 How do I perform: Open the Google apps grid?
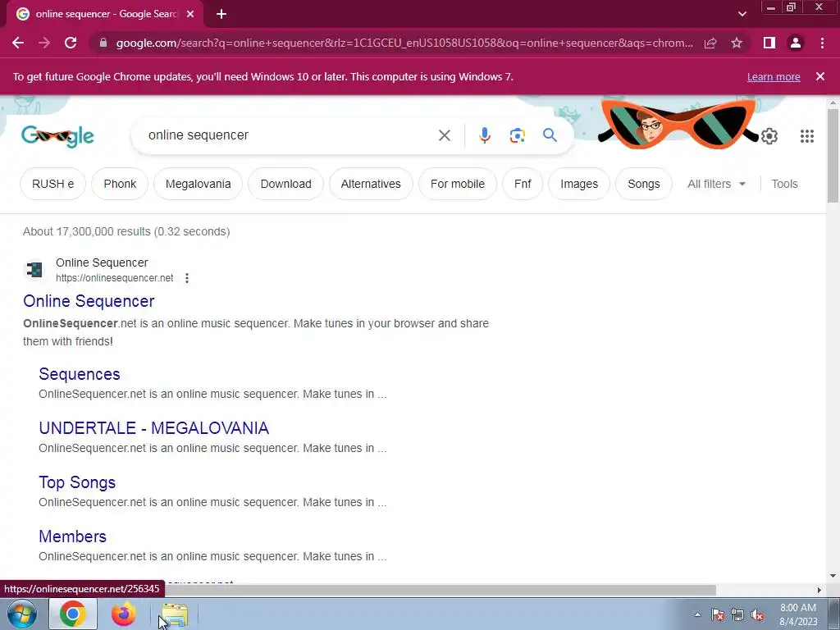pos(807,136)
